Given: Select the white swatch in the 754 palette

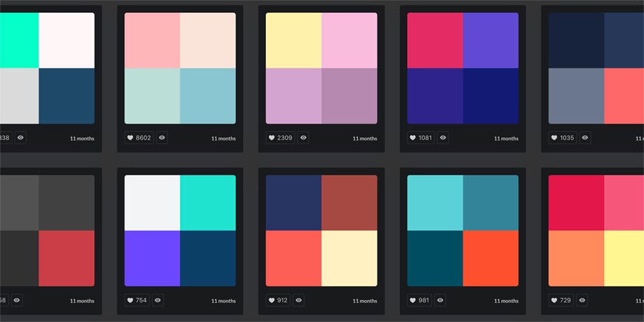Looking at the screenshot, I should (x=153, y=203).
